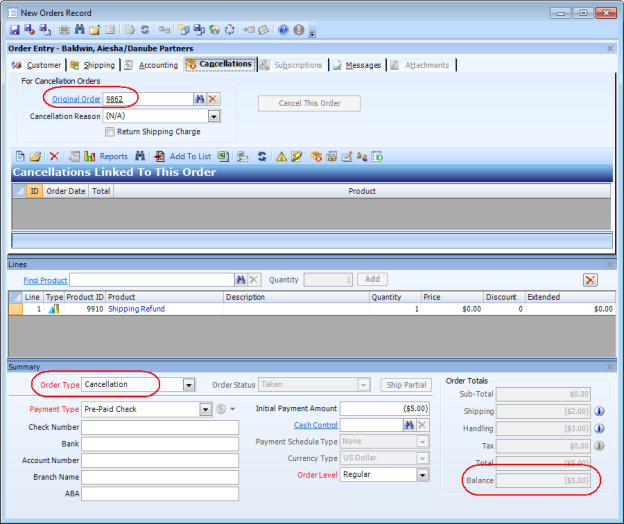
Task: Click the Reports label in cancellations toolbar
Action: click(x=113, y=156)
